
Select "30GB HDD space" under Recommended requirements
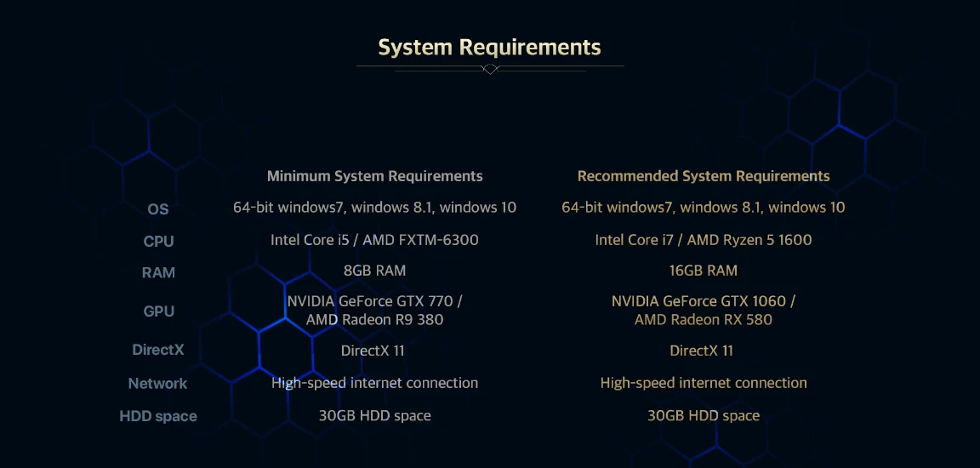tap(704, 415)
